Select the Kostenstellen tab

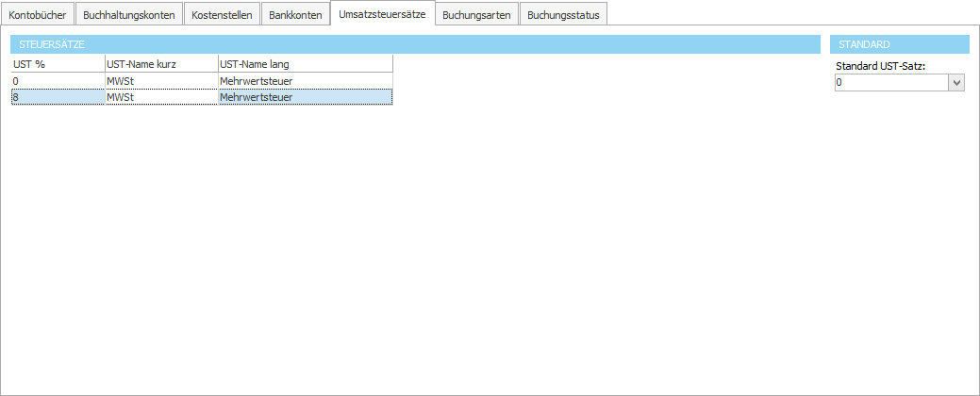221,15
